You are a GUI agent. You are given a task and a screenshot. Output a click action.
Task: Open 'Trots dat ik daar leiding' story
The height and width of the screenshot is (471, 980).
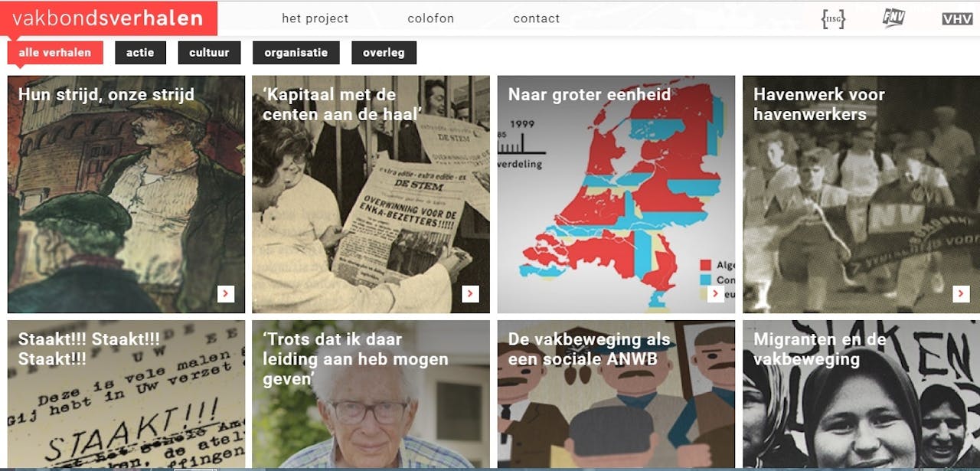[371, 394]
